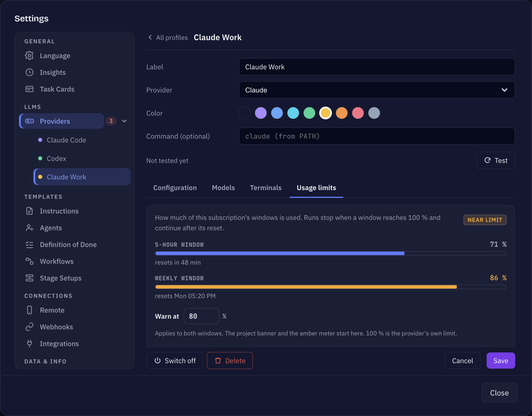Screen dimensions: 532x416
Task: Open Definition of Done checklist icon
Action: (x=29, y=244)
